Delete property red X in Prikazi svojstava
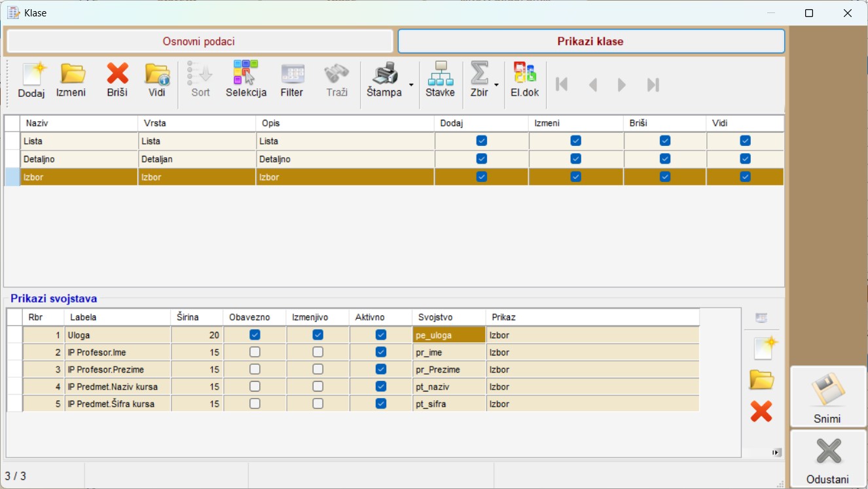 [761, 411]
